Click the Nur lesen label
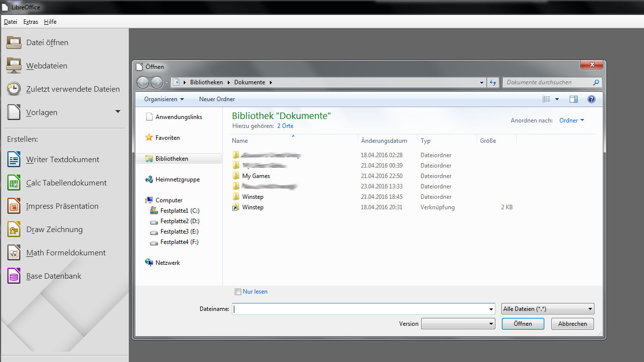 click(255, 292)
